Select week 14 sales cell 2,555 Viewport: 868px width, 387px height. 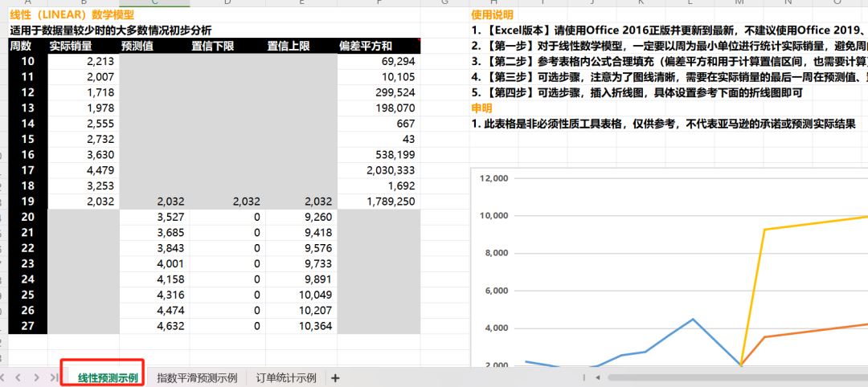84,124
